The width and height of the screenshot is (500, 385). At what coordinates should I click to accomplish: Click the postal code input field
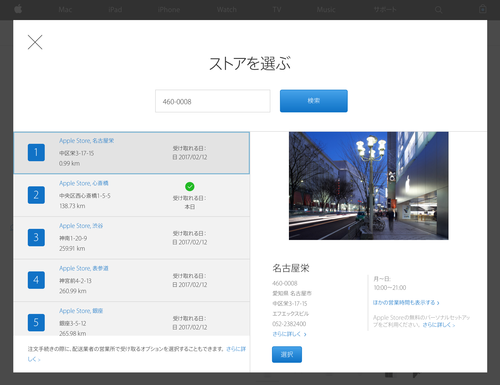[213, 101]
